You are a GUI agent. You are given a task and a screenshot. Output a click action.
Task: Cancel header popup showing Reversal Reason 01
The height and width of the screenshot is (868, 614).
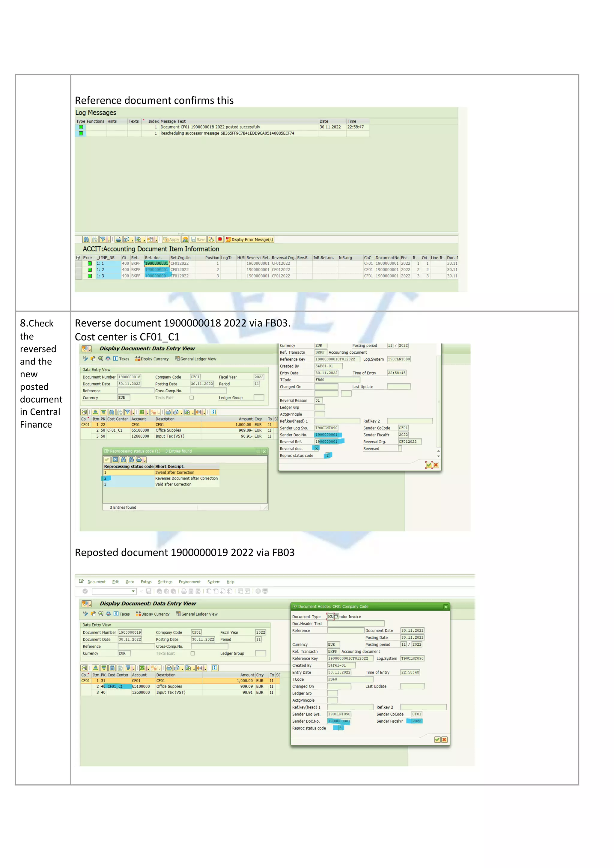pyautogui.click(x=436, y=465)
